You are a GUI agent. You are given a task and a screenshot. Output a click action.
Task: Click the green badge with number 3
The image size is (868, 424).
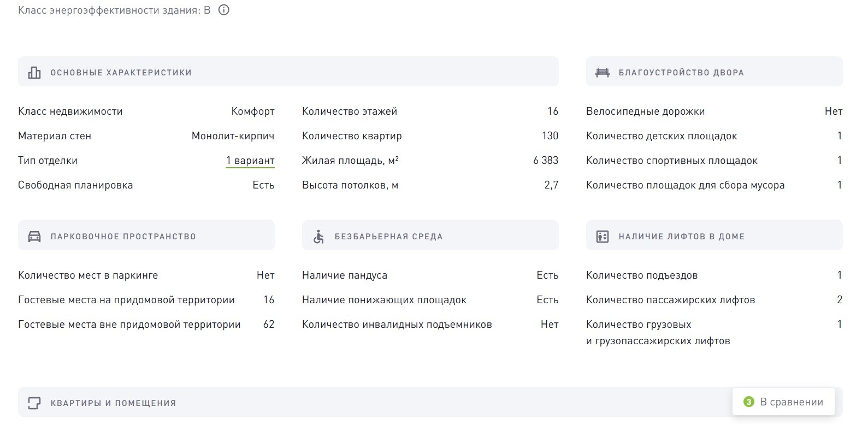click(749, 402)
